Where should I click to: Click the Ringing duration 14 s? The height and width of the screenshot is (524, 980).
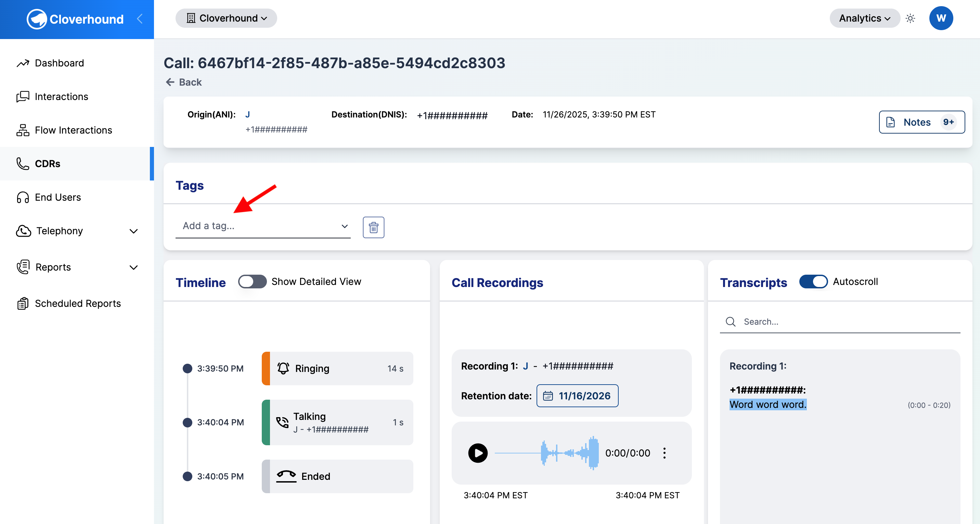pos(395,369)
